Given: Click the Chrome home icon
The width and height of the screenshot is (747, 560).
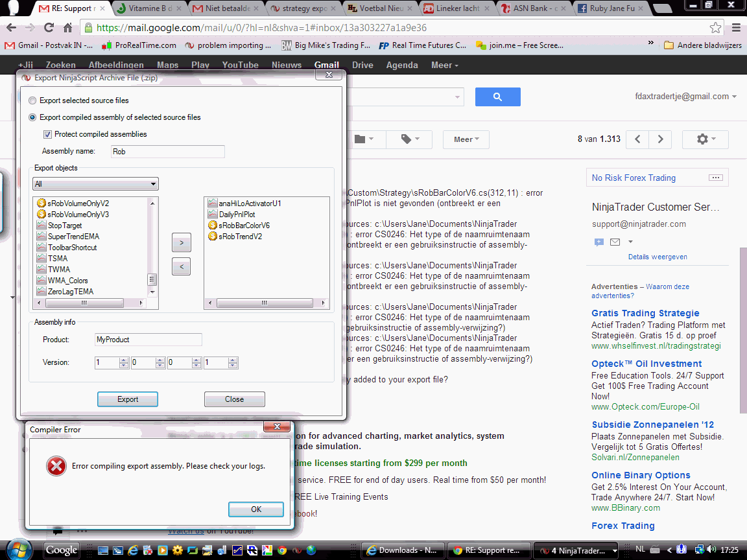Looking at the screenshot, I should (67, 28).
